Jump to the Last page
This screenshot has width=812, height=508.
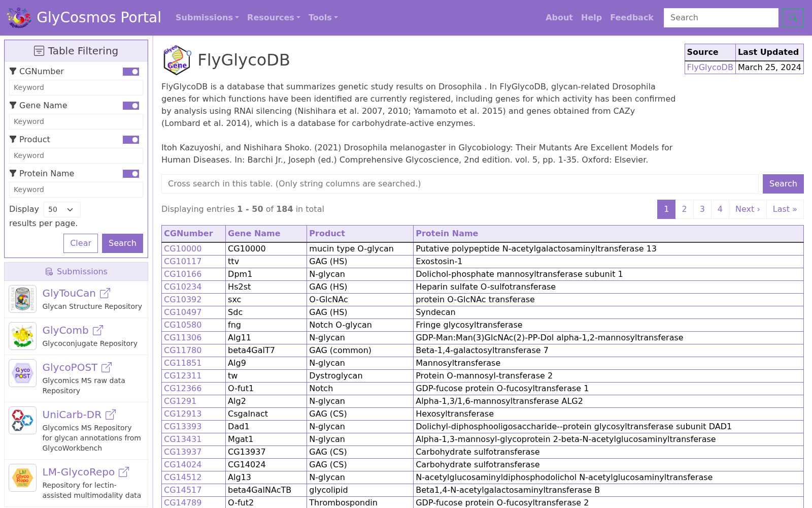[785, 209]
